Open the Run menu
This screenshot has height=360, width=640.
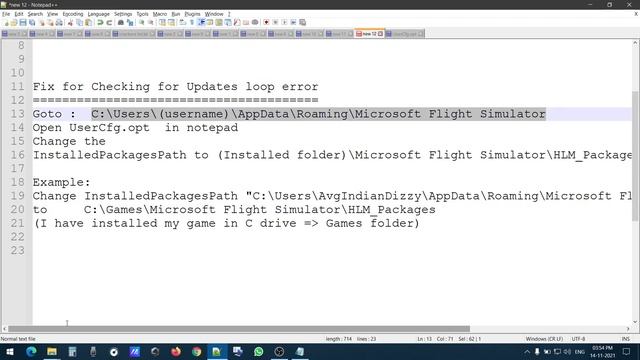pyautogui.click(x=176, y=14)
